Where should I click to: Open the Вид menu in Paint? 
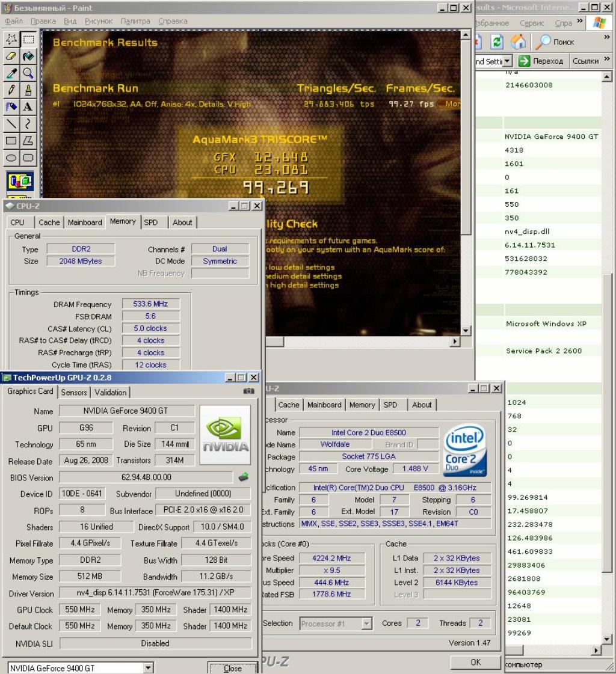[70, 21]
